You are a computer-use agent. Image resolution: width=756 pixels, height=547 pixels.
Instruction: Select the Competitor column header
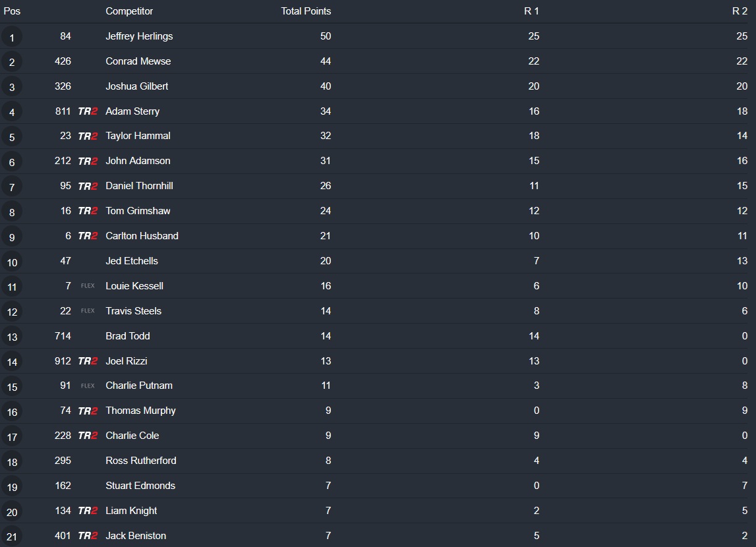click(x=129, y=11)
